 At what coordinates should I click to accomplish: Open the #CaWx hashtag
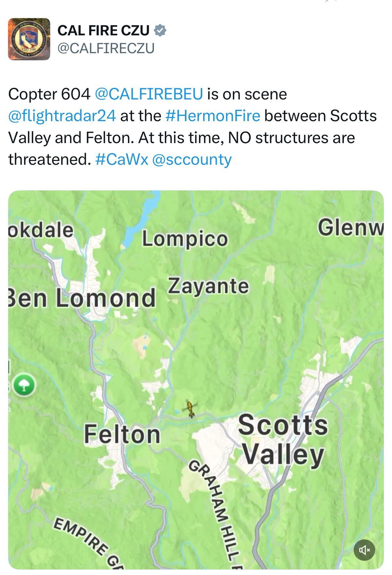coord(122,159)
